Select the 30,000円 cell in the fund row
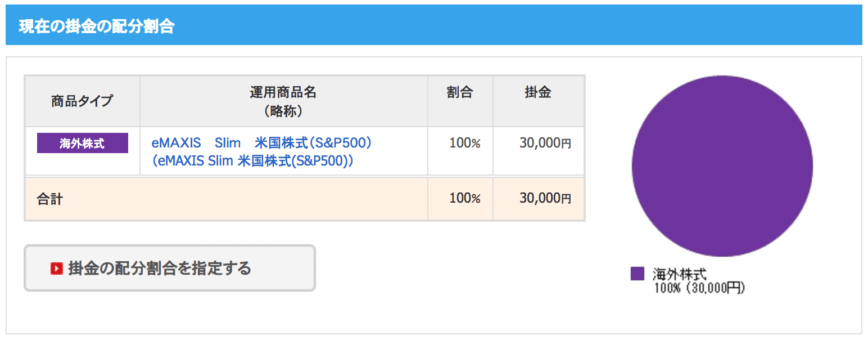This screenshot has width=868, height=340. (x=545, y=143)
